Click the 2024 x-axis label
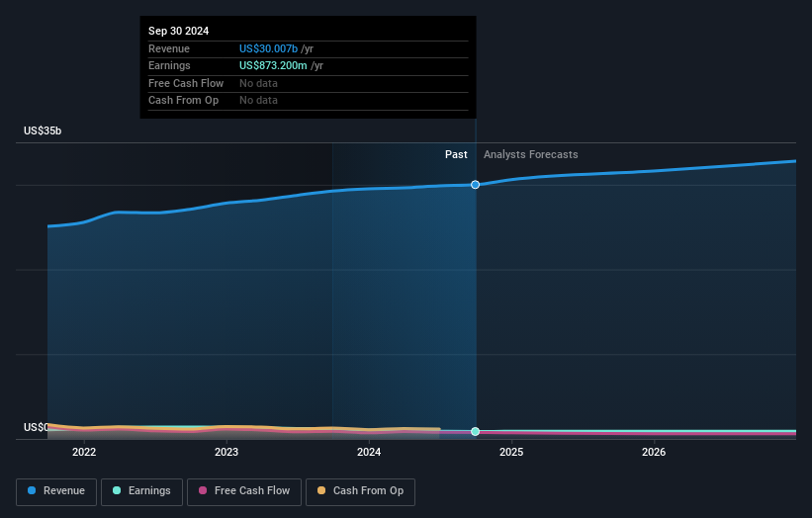The image size is (812, 518). pos(369,452)
